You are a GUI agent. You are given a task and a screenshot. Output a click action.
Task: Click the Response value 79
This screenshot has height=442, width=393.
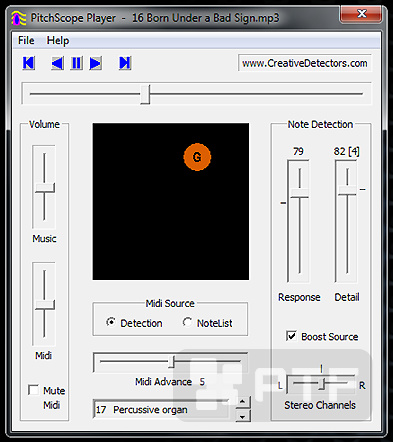click(298, 152)
